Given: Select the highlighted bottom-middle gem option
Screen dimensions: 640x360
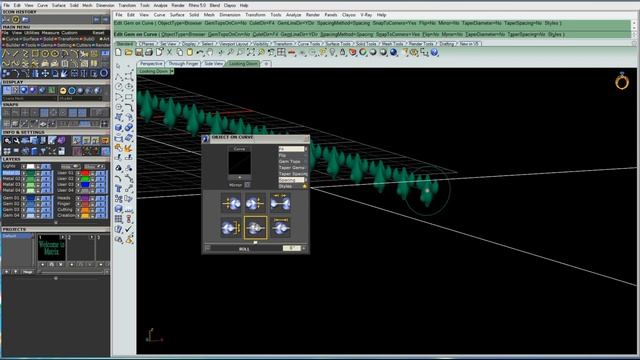Looking at the screenshot, I should [x=255, y=228].
